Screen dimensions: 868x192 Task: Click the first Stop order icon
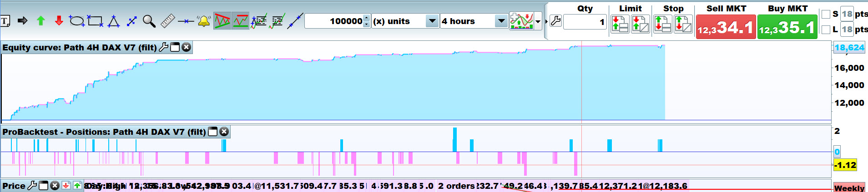662,24
